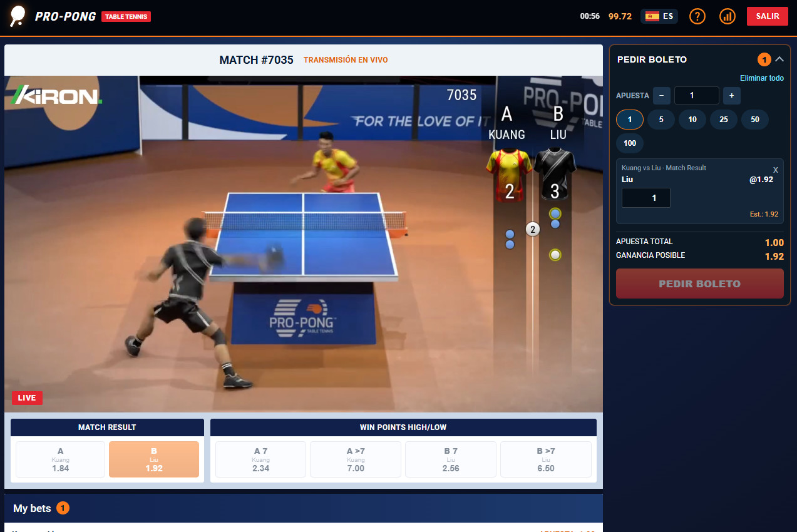This screenshot has height=532, width=797.
Task: Click Kuang's yellow jersey icon
Action: (510, 175)
